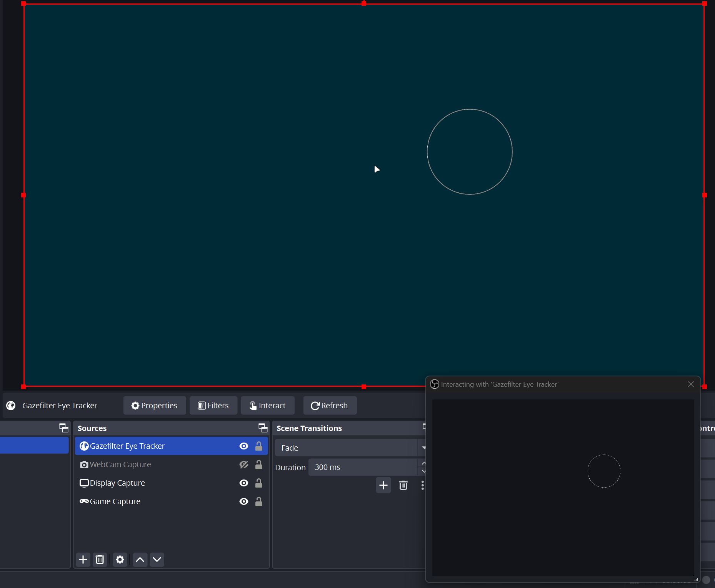715x588 pixels.
Task: Hide the Gazefilter Eye Tracker source
Action: point(244,446)
